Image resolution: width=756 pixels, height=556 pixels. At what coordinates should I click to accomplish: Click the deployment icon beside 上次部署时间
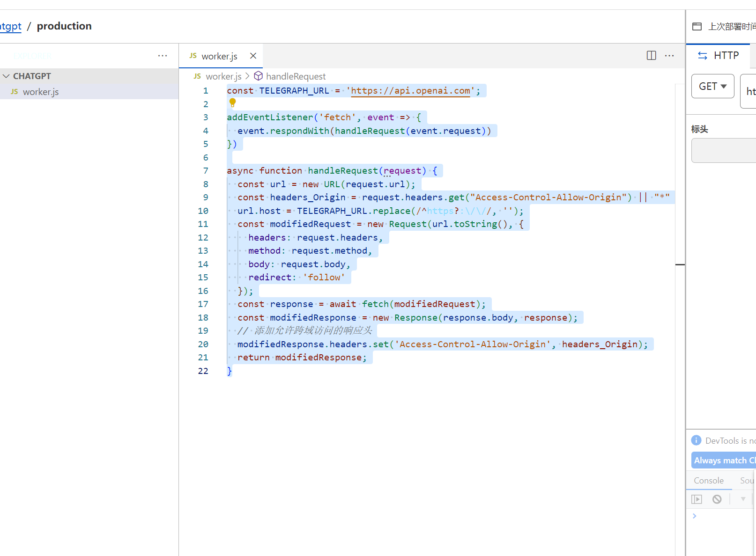coord(697,26)
